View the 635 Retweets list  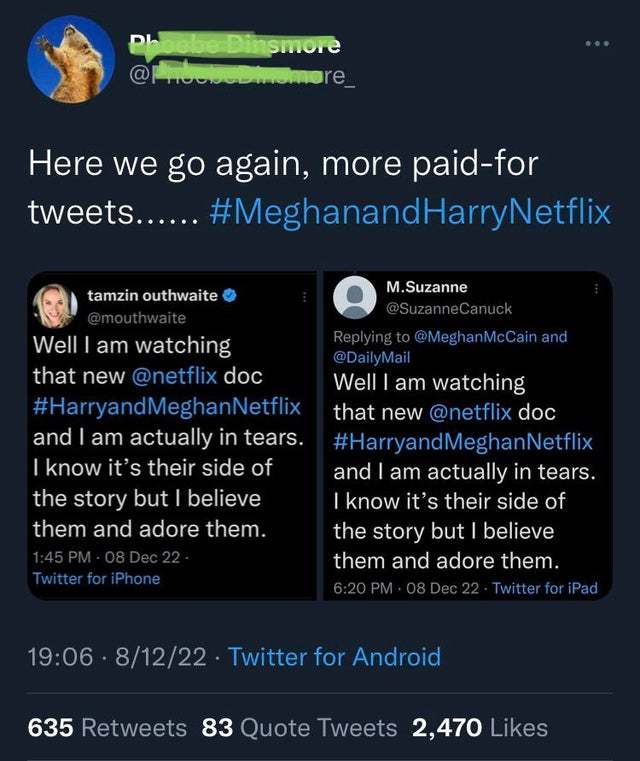pyautogui.click(x=107, y=728)
